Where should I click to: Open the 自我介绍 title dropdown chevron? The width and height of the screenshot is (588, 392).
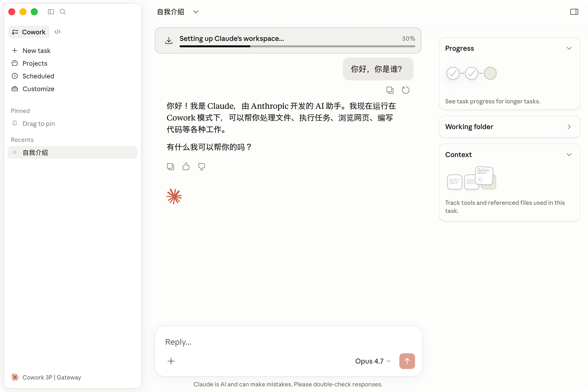(x=196, y=12)
